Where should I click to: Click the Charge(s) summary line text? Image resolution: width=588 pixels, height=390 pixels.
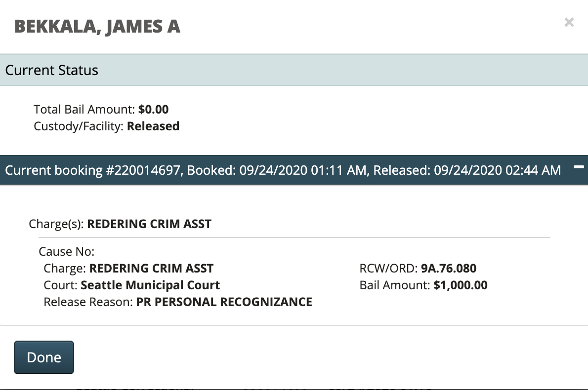coord(120,224)
